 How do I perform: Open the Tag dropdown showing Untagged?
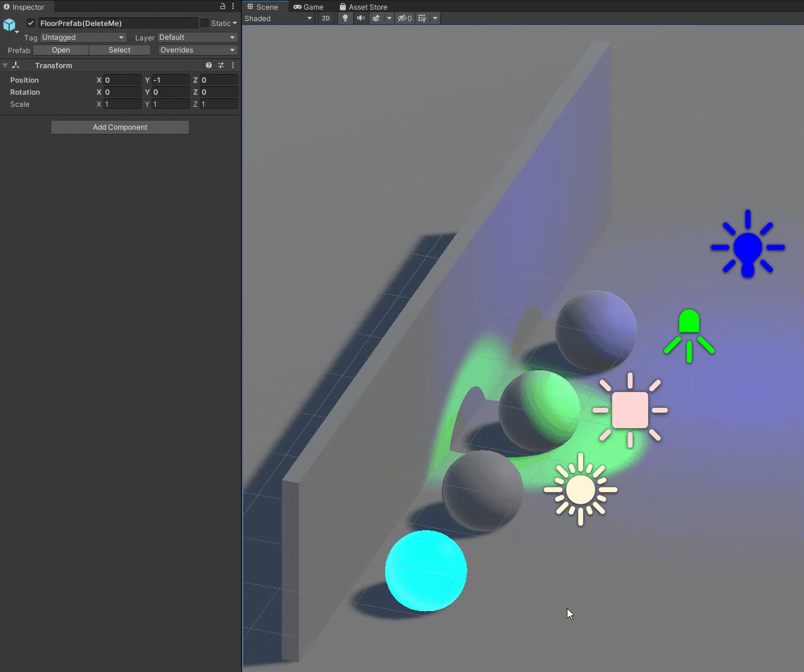[x=83, y=37]
